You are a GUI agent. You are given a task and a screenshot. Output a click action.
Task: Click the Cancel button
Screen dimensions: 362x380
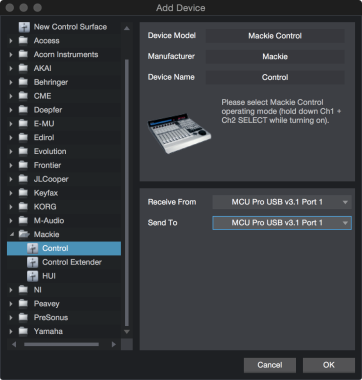tap(270, 365)
